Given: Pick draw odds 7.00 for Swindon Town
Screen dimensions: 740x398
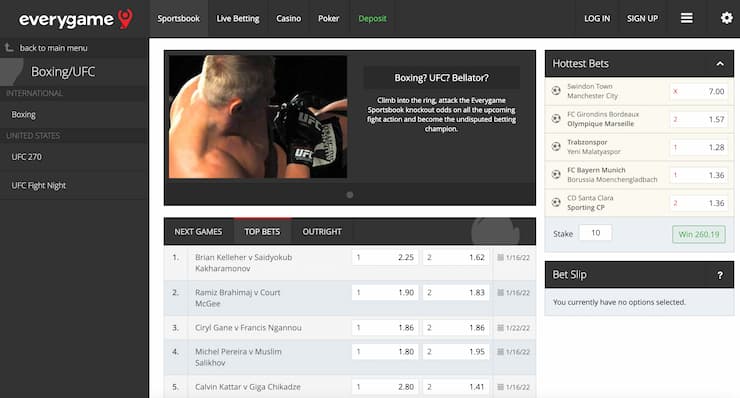Looking at the screenshot, I should (699, 91).
